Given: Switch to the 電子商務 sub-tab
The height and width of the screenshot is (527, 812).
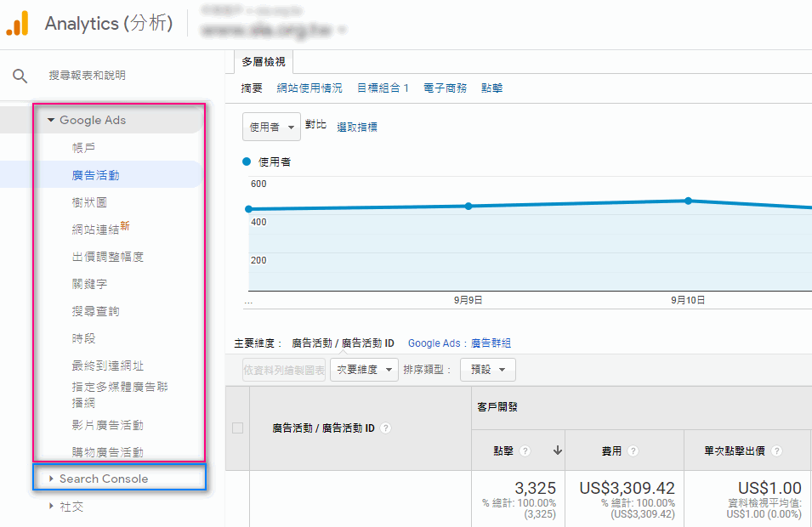Looking at the screenshot, I should pos(445,88).
